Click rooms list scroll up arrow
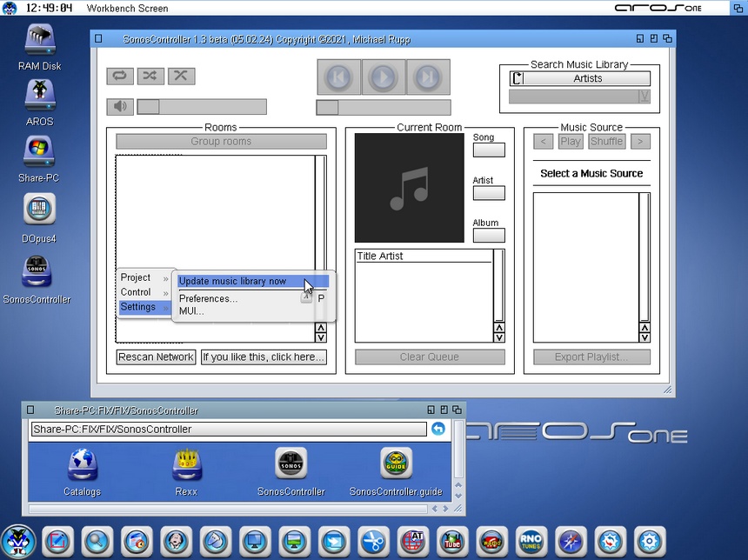The width and height of the screenshot is (748, 560). (x=321, y=328)
